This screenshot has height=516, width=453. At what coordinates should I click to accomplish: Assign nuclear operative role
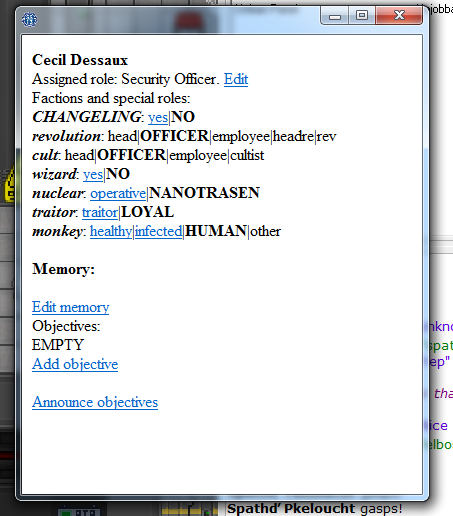[x=118, y=193]
